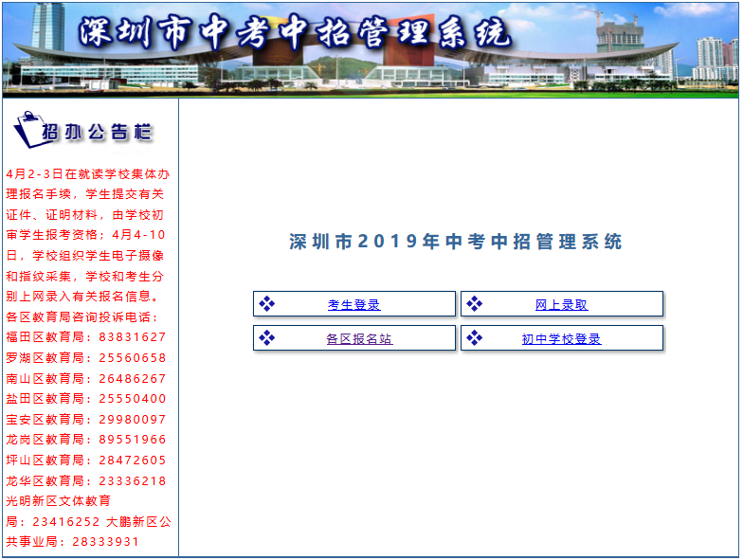
Task: Click the 坪山区教育局 phone number line
Action: click(x=85, y=461)
